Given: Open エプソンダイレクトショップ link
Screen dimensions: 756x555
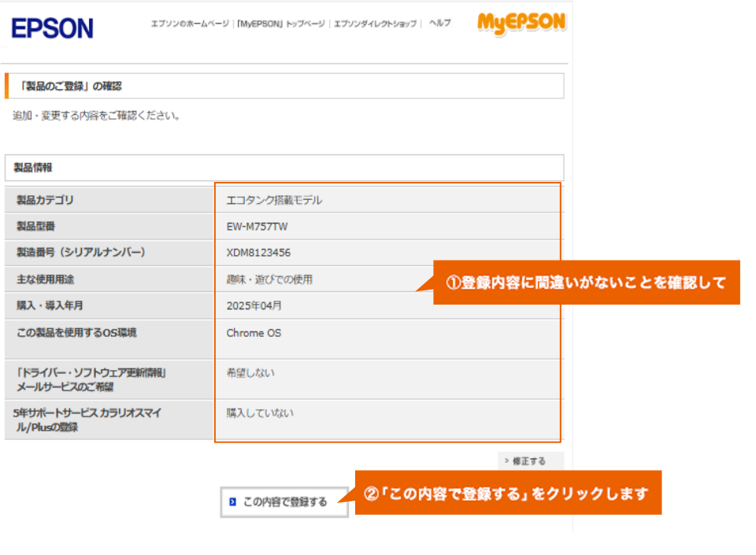Looking at the screenshot, I should [x=375, y=24].
